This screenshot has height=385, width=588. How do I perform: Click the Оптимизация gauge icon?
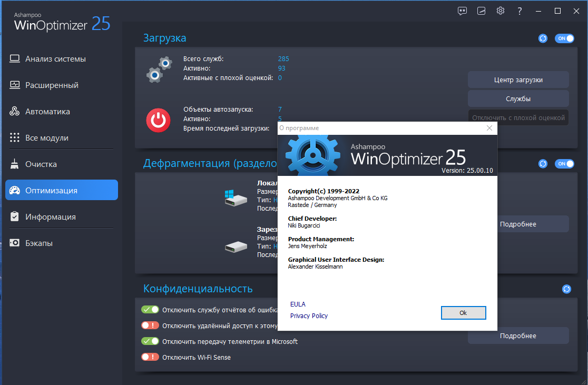point(15,191)
